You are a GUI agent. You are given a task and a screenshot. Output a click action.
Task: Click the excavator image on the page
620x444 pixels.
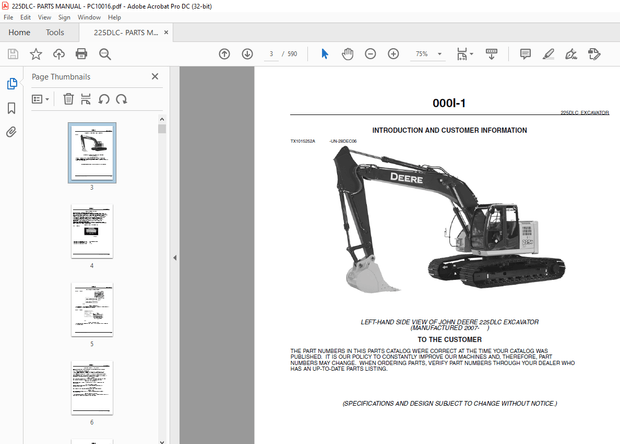click(449, 219)
